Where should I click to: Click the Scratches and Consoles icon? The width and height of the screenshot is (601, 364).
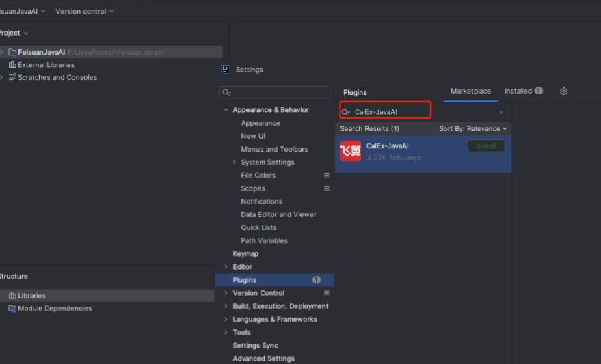tap(12, 77)
